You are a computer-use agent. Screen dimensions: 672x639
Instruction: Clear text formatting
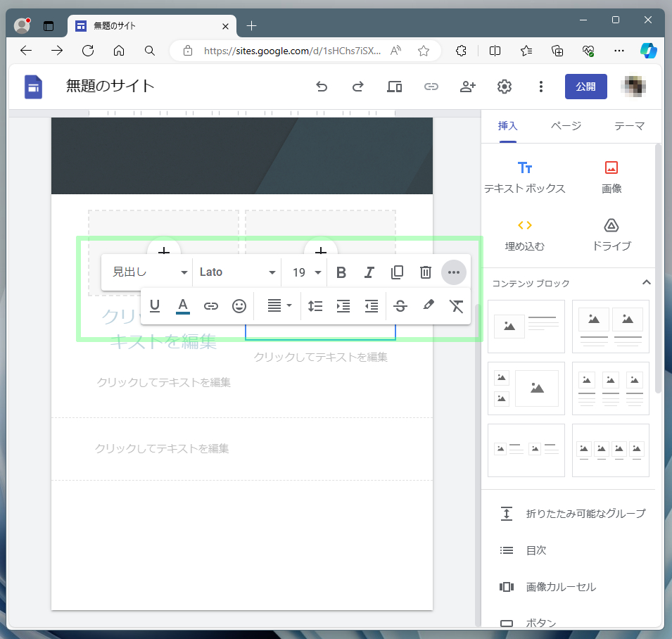point(457,306)
